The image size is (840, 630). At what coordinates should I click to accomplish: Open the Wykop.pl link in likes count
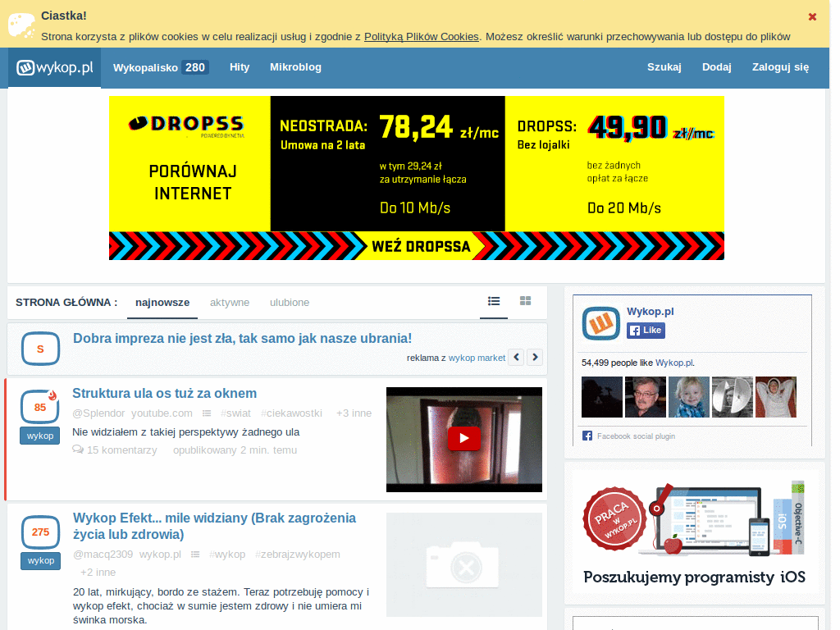pyautogui.click(x=674, y=363)
